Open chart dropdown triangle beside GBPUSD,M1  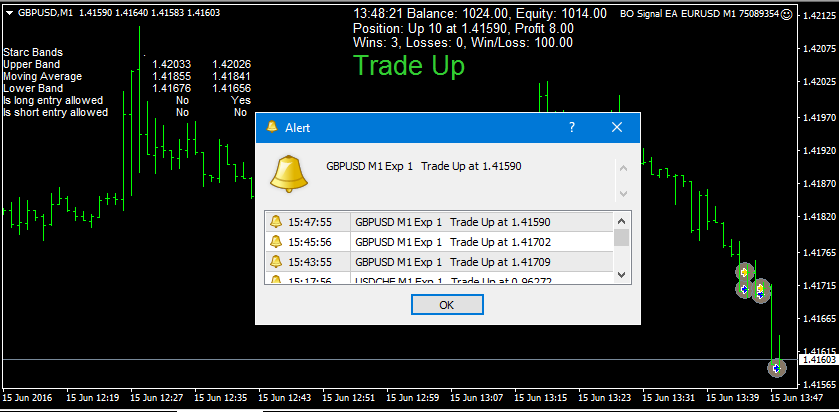tap(11, 13)
